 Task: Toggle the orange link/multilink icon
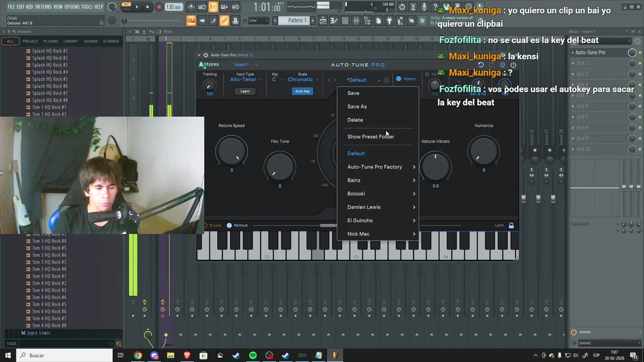click(224, 21)
